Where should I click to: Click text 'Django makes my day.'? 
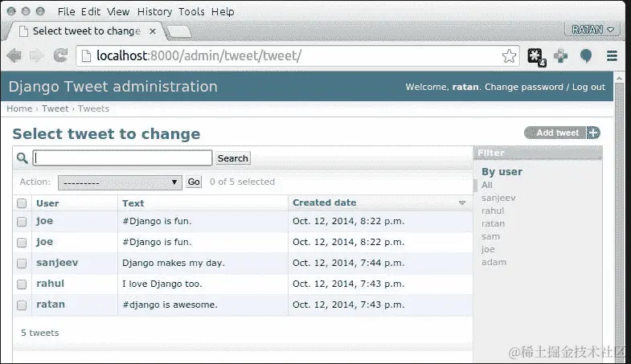click(174, 263)
